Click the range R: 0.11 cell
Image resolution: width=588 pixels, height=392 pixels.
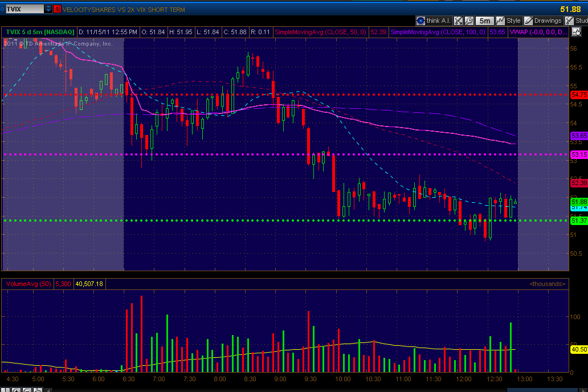coord(260,32)
